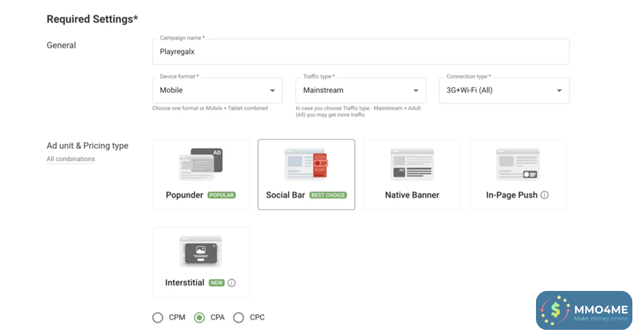Viewport: 644px width, 336px height.
Task: Click the info icon beside Interstitial
Action: coord(232,283)
